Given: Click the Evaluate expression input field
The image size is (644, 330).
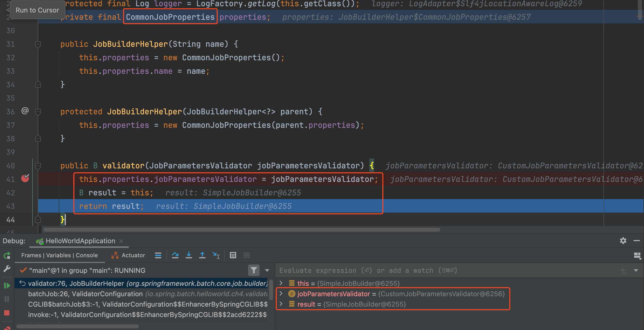Looking at the screenshot, I should [x=442, y=270].
